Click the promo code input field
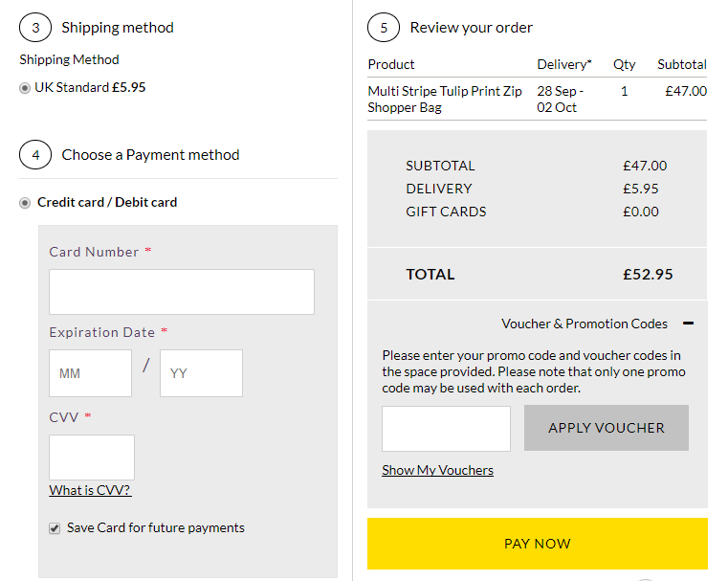This screenshot has width=728, height=581. click(x=446, y=429)
